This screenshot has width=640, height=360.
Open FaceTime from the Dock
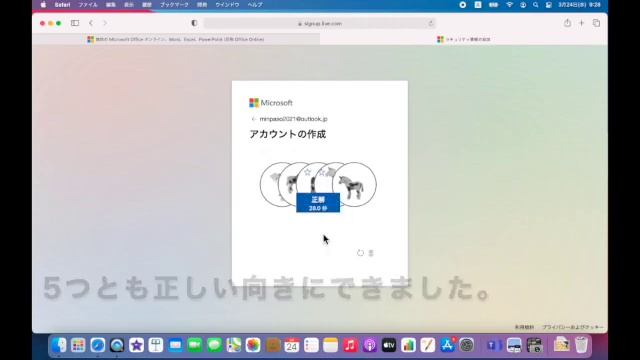point(195,345)
